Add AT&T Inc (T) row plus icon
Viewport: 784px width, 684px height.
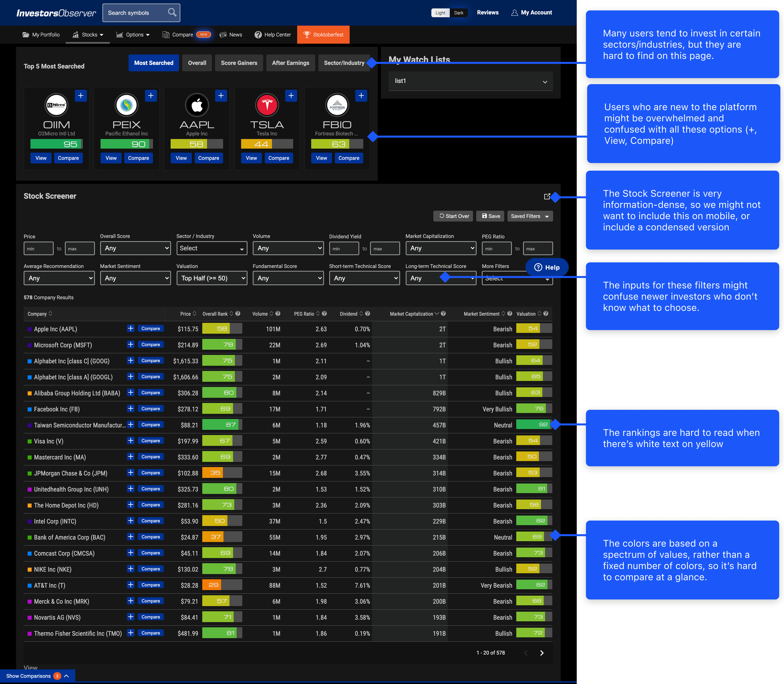point(131,585)
